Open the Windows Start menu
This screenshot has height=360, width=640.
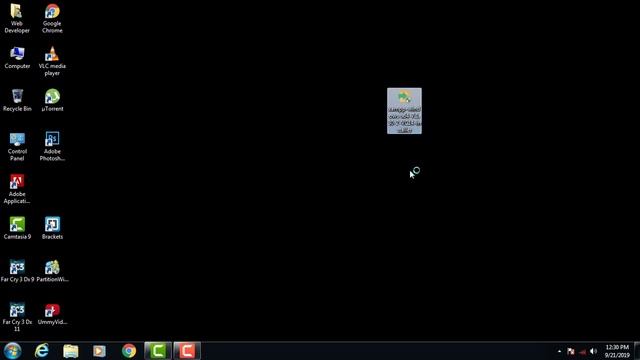(12, 351)
